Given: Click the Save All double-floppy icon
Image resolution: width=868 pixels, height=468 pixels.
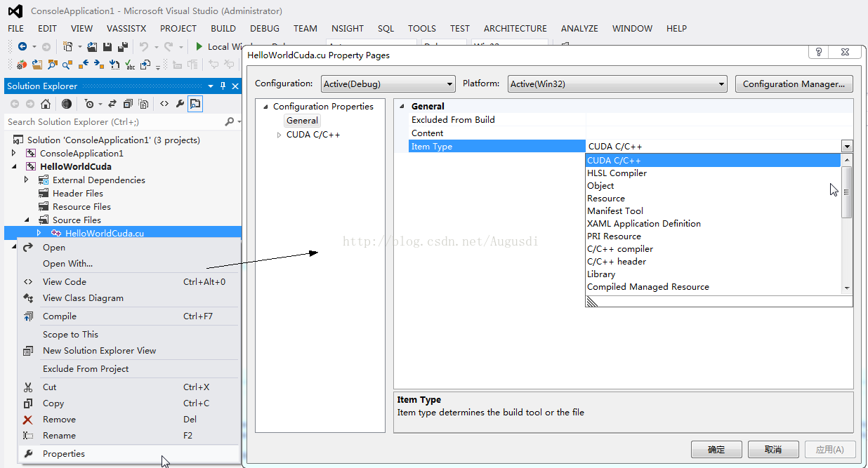Looking at the screenshot, I should [123, 46].
